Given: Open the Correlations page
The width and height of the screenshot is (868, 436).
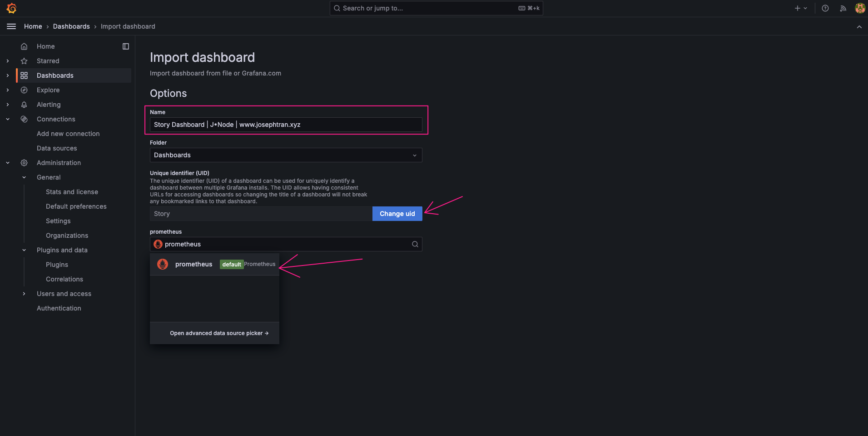Looking at the screenshot, I should click(64, 279).
